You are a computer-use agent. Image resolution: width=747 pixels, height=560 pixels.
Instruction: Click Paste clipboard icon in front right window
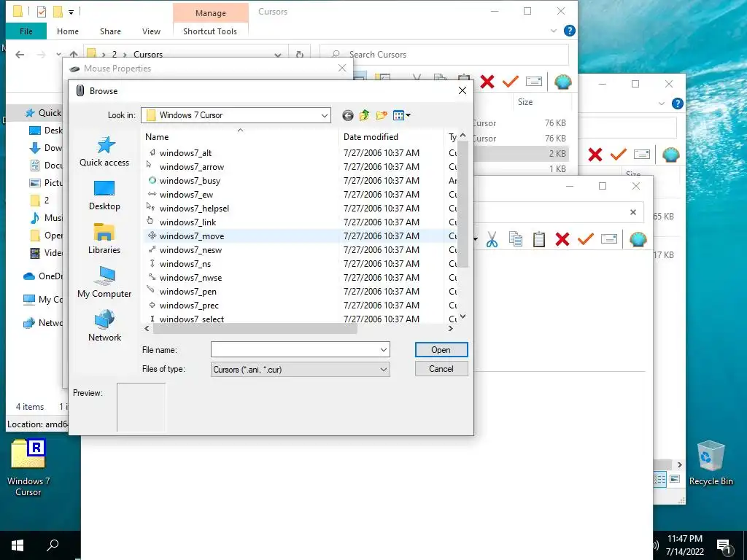pyautogui.click(x=539, y=239)
